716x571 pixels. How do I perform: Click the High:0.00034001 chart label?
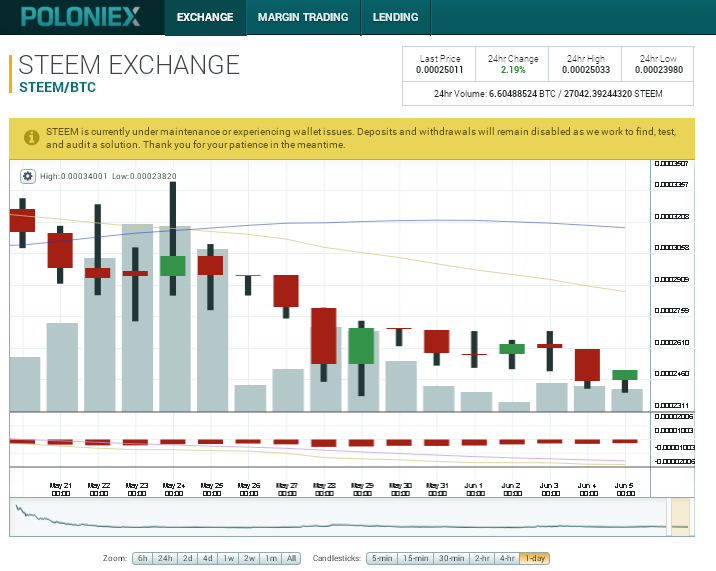(x=74, y=176)
